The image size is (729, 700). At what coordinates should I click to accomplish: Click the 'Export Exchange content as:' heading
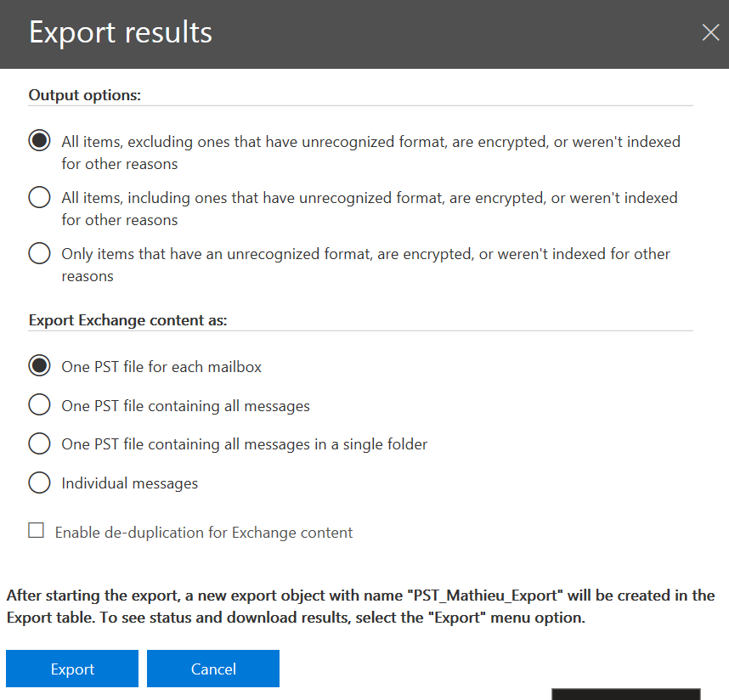point(127,321)
